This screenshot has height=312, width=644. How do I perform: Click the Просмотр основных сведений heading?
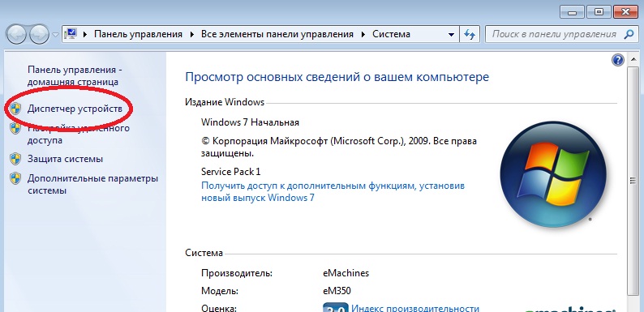(x=337, y=77)
